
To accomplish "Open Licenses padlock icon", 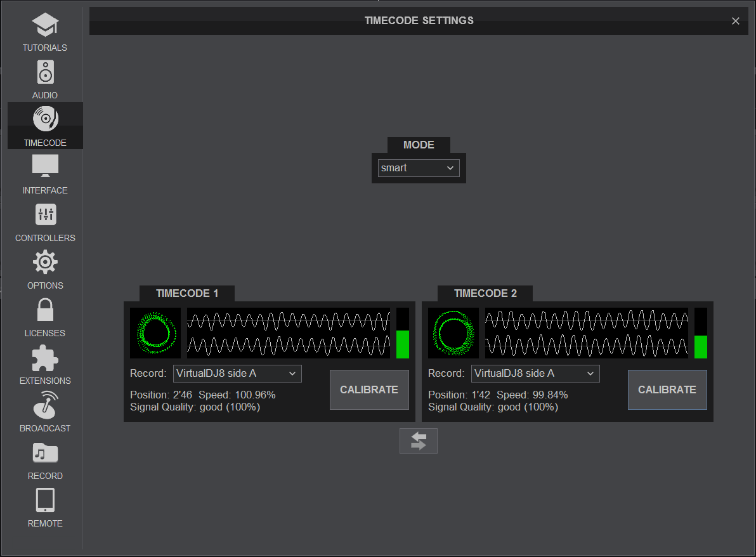I will (45, 310).
